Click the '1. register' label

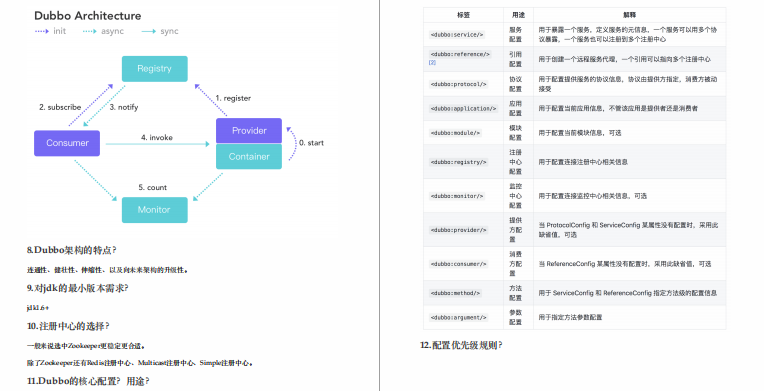(233, 98)
